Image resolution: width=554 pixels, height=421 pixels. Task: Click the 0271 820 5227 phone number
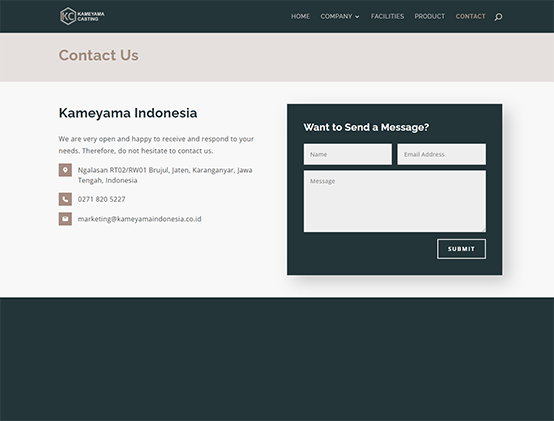pyautogui.click(x=101, y=199)
